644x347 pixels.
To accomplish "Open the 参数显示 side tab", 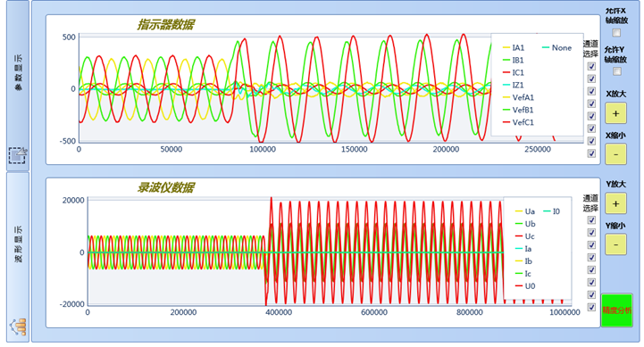I will coord(19,72).
